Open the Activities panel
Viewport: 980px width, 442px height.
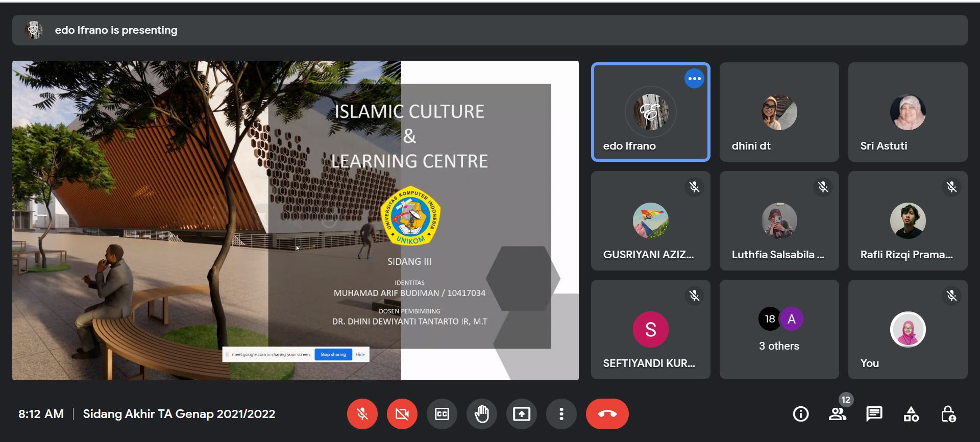tap(911, 414)
